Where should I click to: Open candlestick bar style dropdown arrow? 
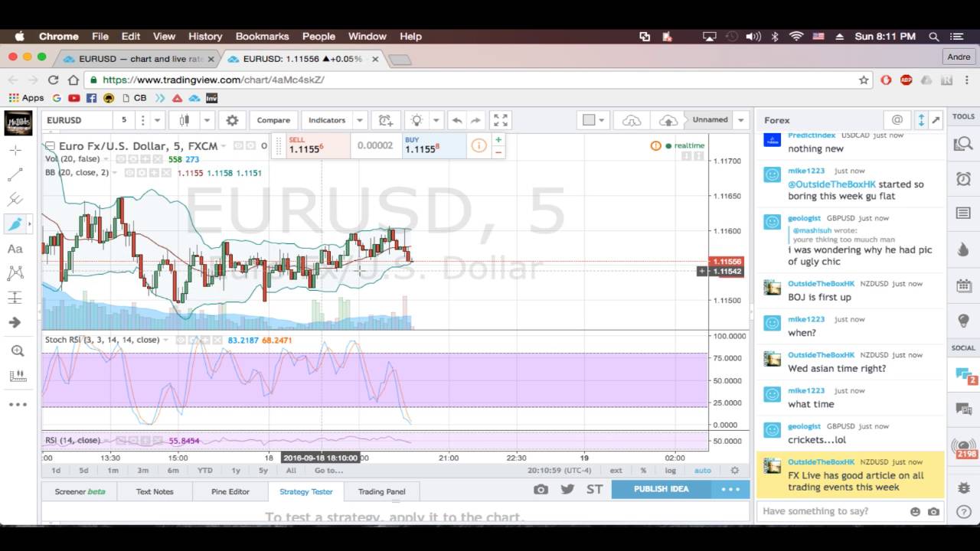coord(207,120)
